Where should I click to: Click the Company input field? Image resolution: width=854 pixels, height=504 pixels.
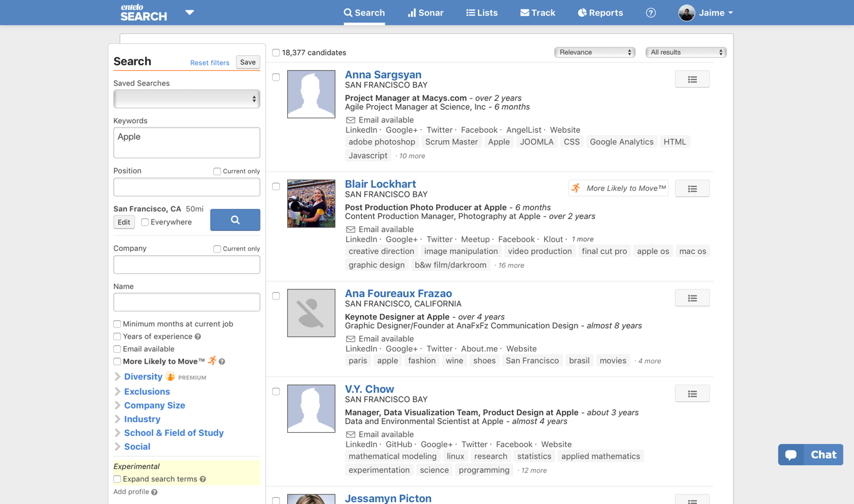tap(186, 265)
